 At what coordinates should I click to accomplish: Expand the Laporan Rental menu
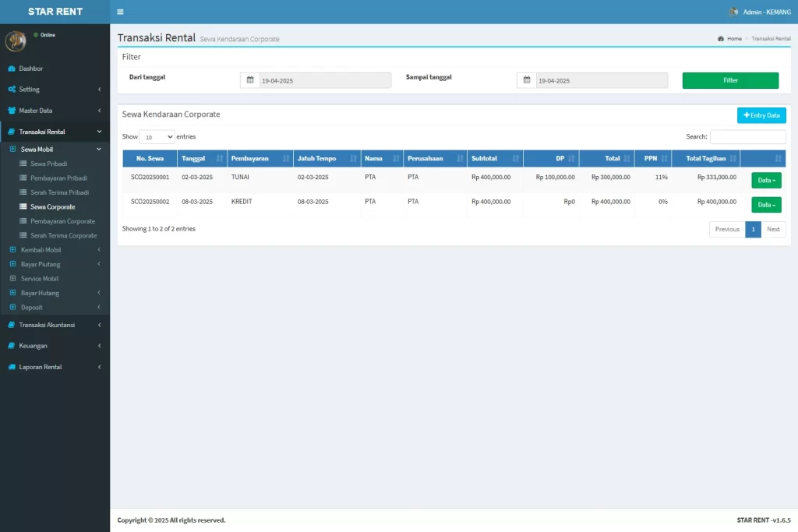click(54, 367)
